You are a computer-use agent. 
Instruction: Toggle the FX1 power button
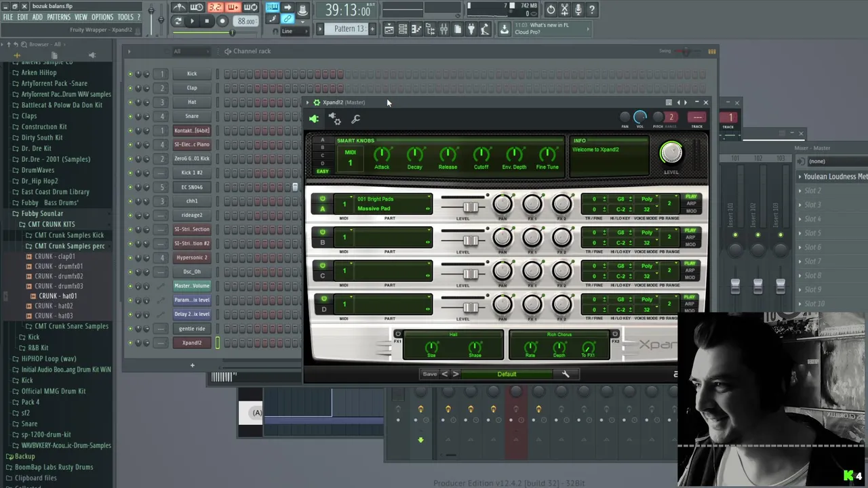tap(398, 334)
